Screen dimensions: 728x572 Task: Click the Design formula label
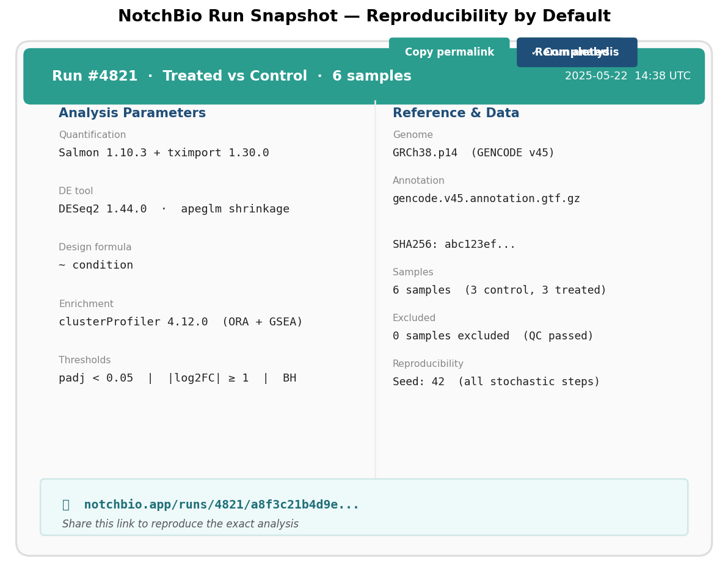(x=95, y=247)
